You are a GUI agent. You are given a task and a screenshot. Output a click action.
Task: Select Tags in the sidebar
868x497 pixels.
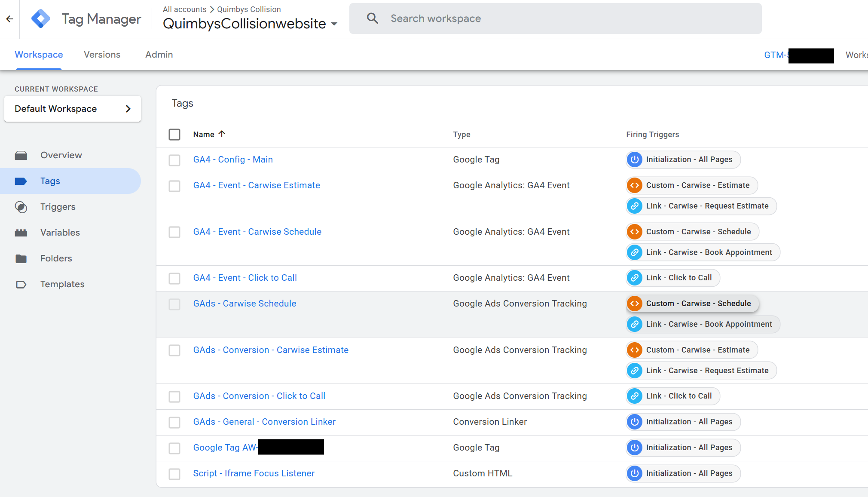(70, 181)
